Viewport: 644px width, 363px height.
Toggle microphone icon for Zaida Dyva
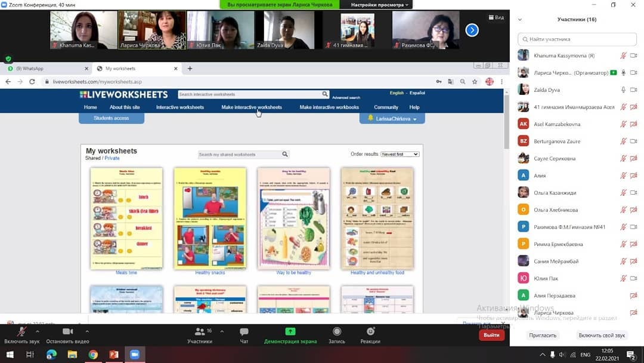[x=623, y=90]
